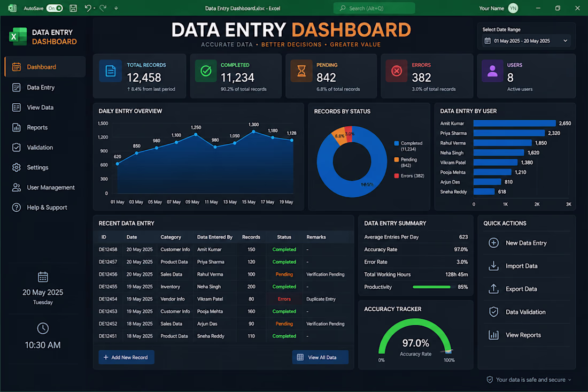Click Amit Kumar's bar in user chart

click(x=514, y=124)
